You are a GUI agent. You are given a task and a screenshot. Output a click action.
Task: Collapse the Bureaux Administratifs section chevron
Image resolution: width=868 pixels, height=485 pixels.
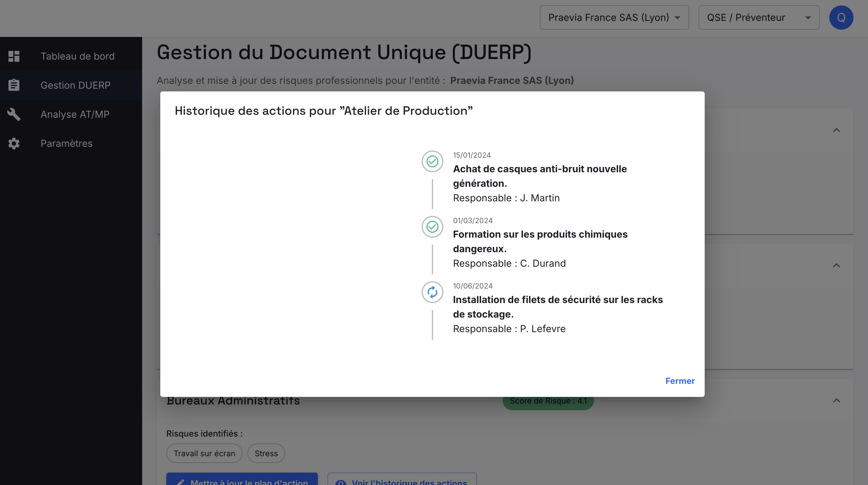[x=837, y=401]
